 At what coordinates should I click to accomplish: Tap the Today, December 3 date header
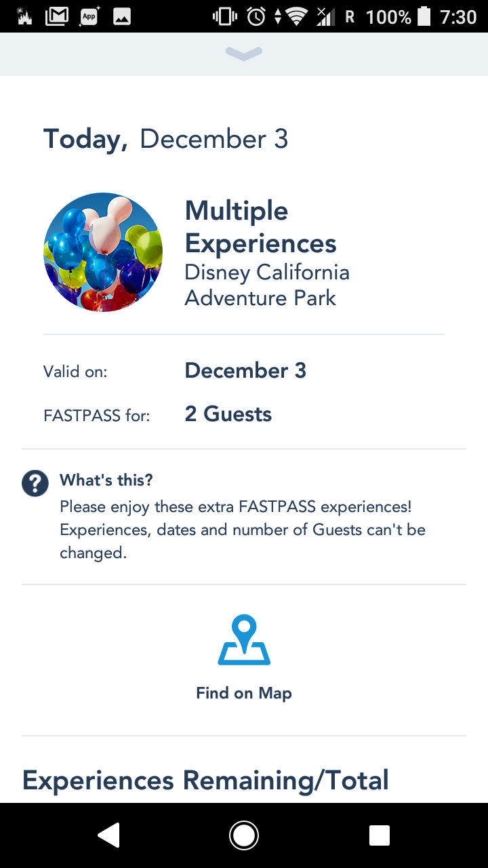(166, 139)
